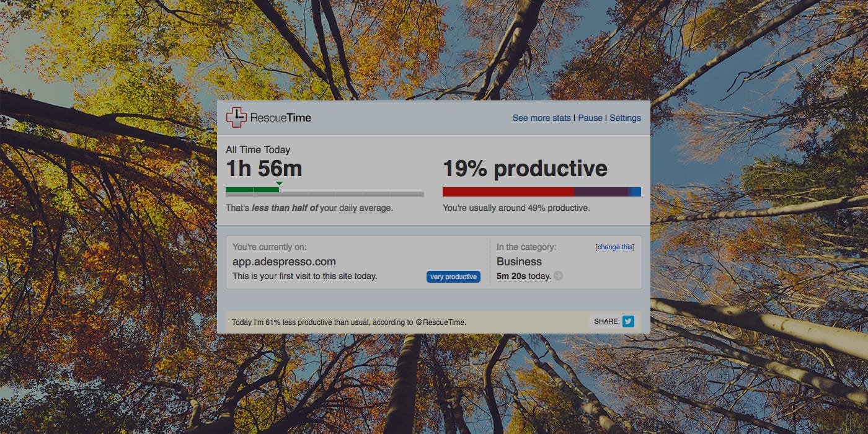Share on Twitter via bird icon

pyautogui.click(x=628, y=321)
